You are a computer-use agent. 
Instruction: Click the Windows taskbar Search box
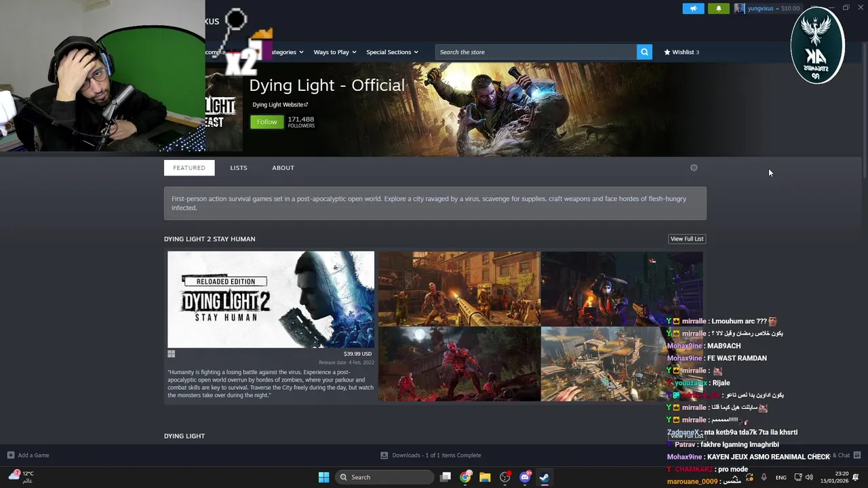[385, 477]
